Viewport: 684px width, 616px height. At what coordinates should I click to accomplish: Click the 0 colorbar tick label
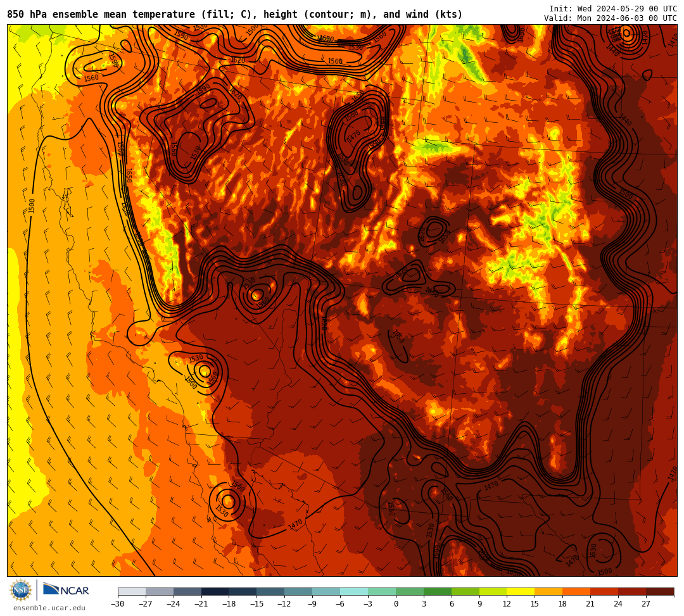(396, 604)
